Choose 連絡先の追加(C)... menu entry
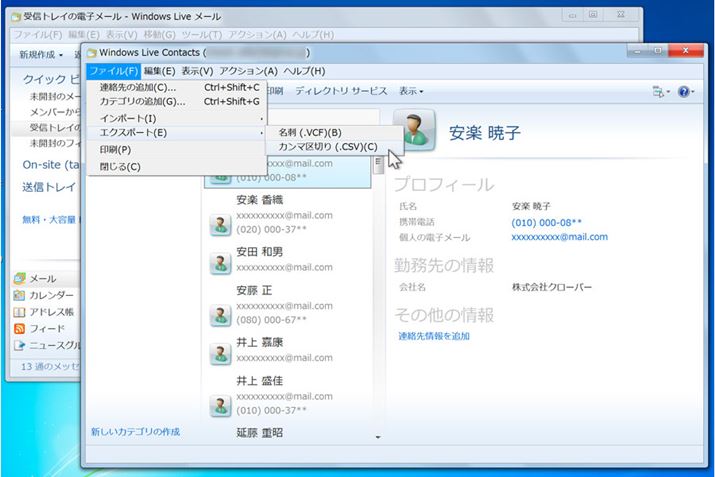The height and width of the screenshot is (477, 715). [x=176, y=87]
